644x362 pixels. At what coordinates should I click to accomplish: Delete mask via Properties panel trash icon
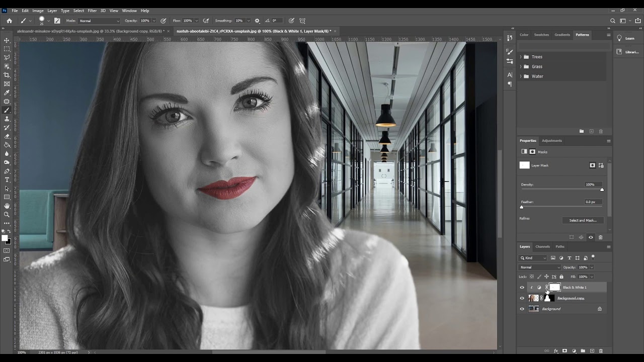(x=600, y=237)
